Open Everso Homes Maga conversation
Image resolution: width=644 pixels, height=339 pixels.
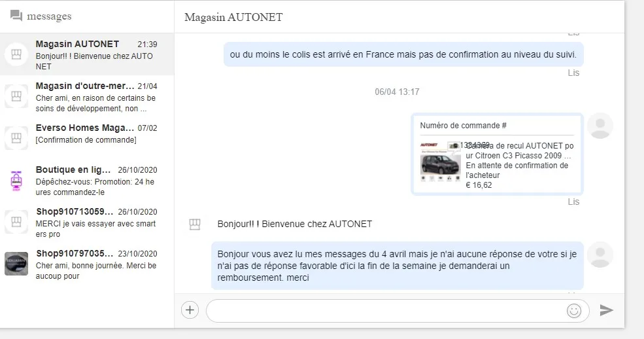click(x=87, y=138)
